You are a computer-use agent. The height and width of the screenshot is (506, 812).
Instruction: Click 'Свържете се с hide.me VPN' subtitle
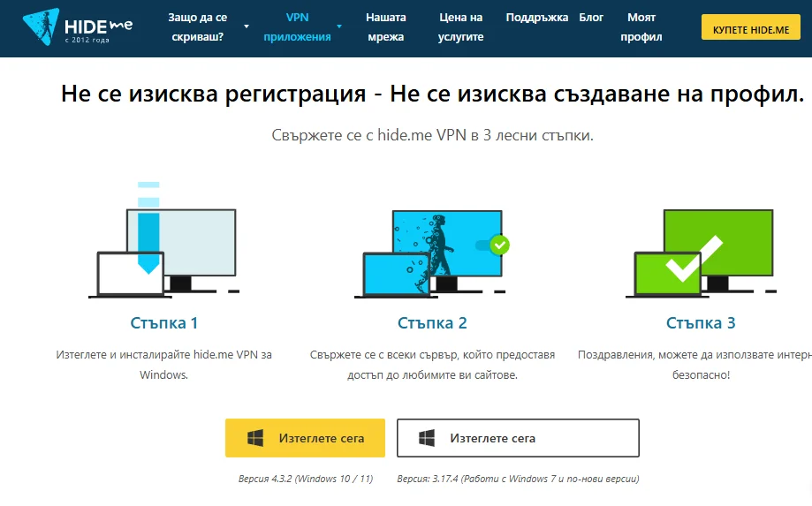432,135
